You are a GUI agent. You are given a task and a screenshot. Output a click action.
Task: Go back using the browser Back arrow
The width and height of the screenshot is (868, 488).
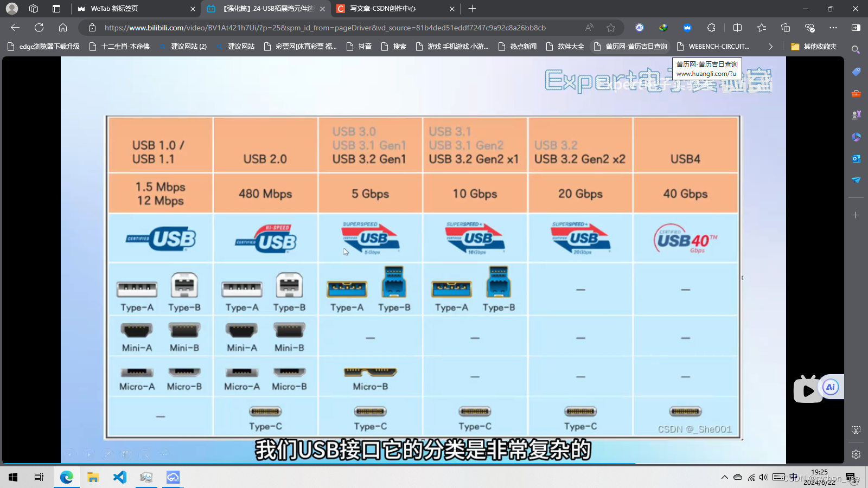click(x=15, y=28)
